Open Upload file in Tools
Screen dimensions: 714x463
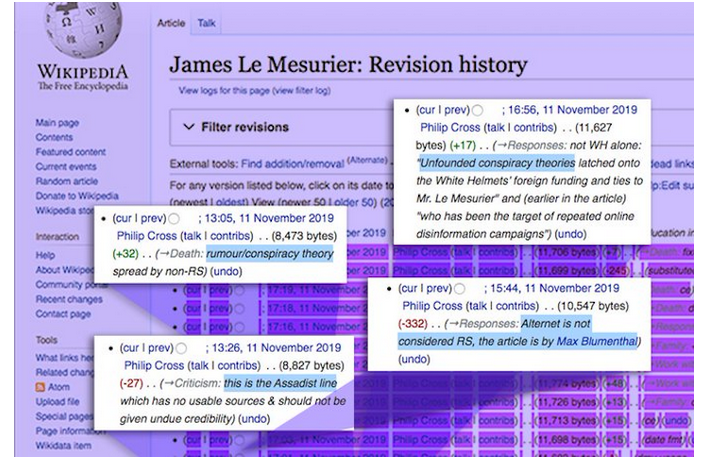coord(57,402)
